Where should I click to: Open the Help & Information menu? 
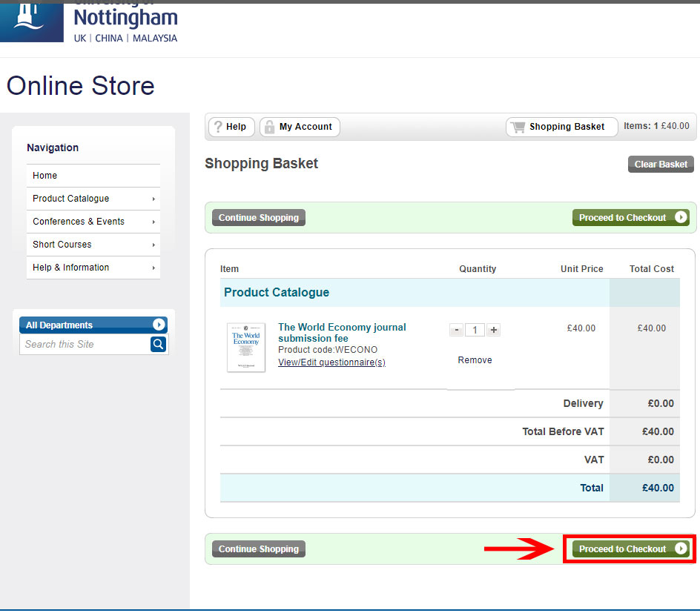(x=93, y=268)
